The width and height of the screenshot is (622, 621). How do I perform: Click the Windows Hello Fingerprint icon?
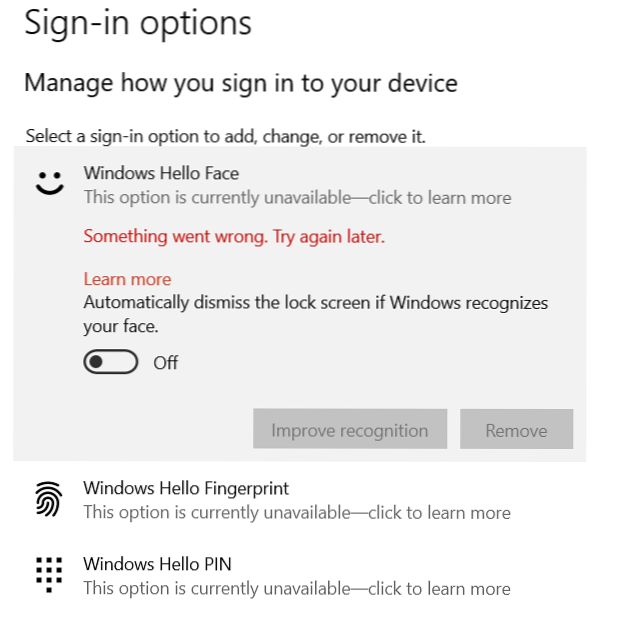[48, 499]
